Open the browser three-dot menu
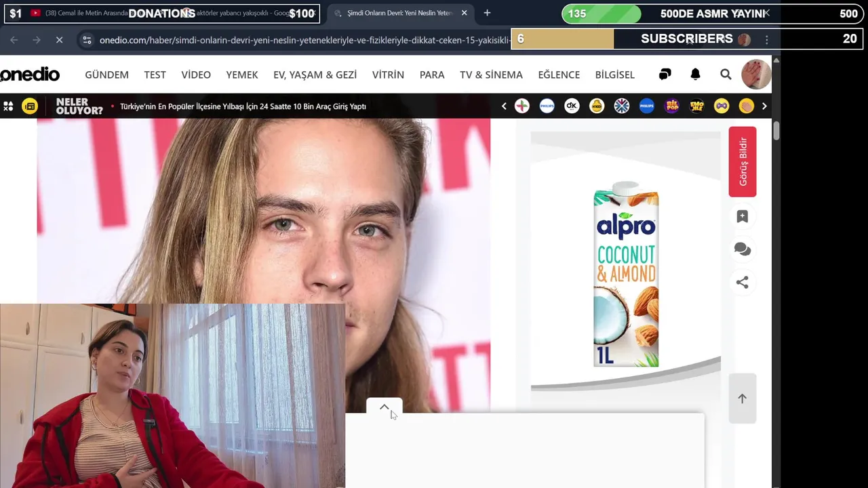This screenshot has width=868, height=488. pos(766,40)
